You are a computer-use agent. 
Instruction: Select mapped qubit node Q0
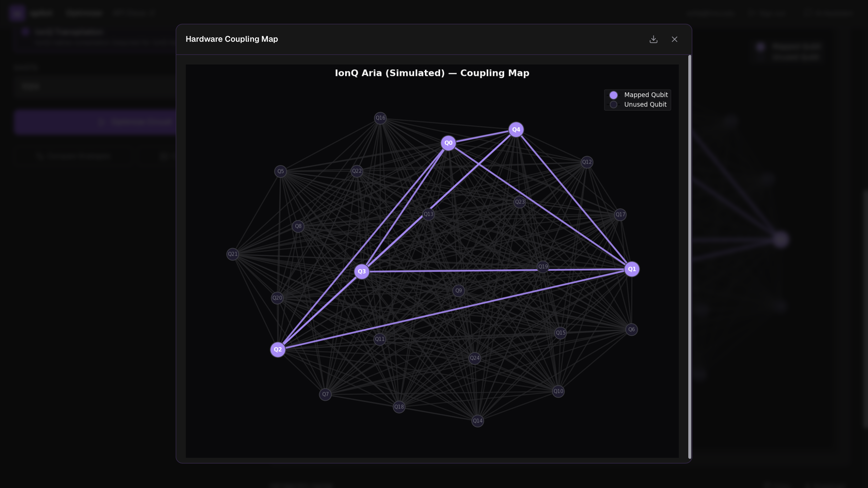coord(448,143)
